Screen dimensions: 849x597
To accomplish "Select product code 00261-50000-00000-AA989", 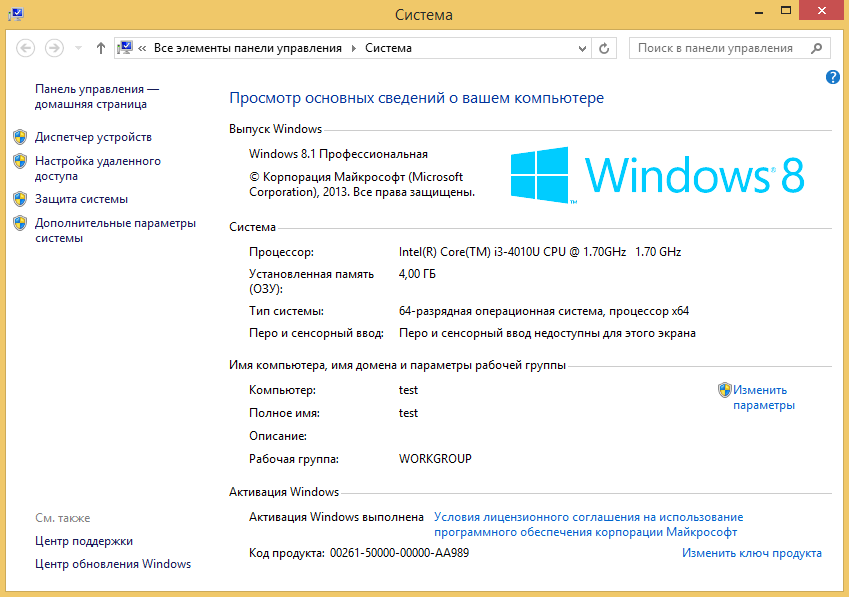I will point(400,553).
